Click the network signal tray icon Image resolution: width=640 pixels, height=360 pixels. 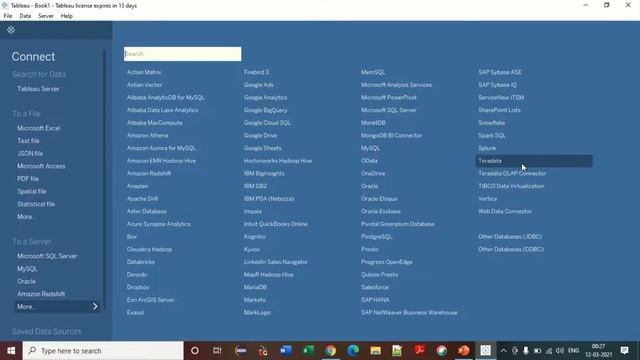549,351
